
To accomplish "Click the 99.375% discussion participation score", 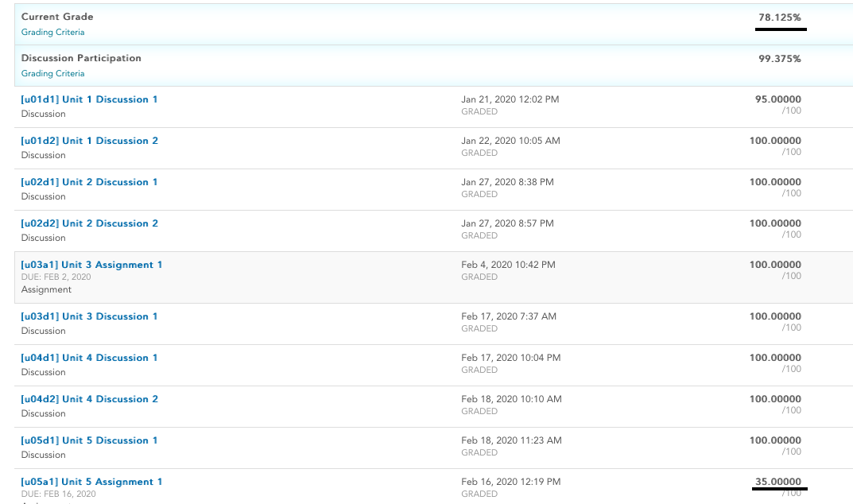I will coord(780,59).
